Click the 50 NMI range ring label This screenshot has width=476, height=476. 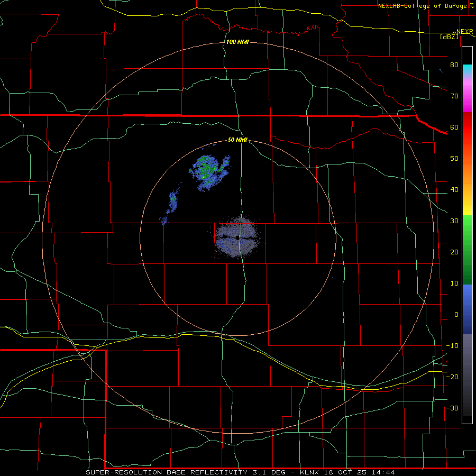click(237, 140)
